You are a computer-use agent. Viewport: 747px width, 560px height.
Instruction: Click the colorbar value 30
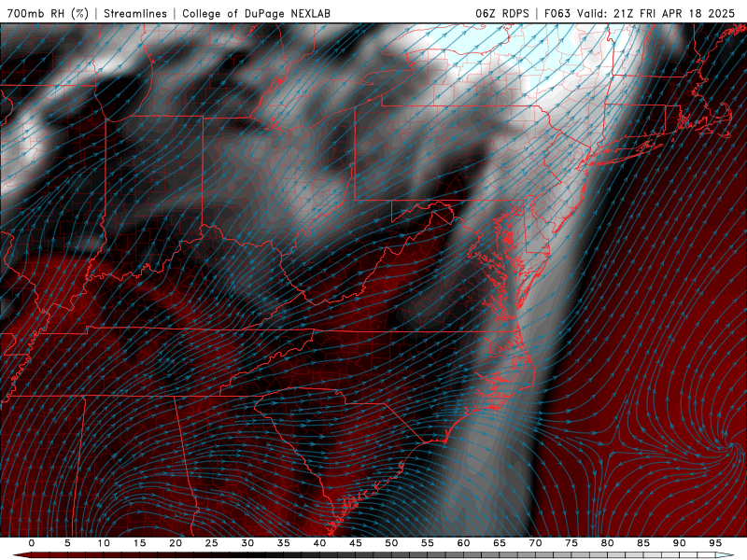(247, 543)
